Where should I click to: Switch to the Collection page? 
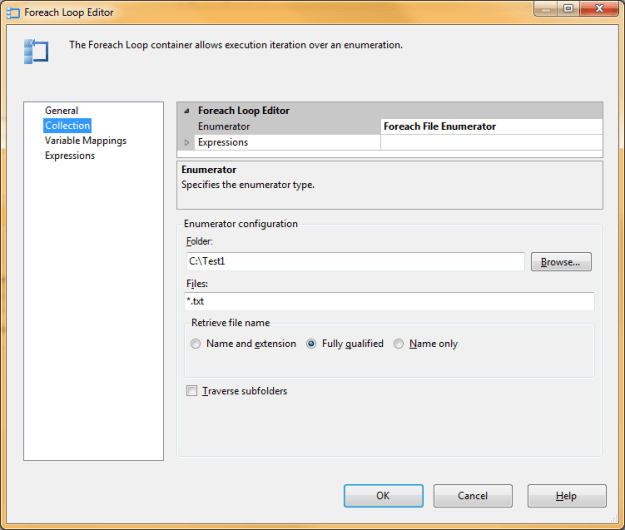[x=67, y=126]
